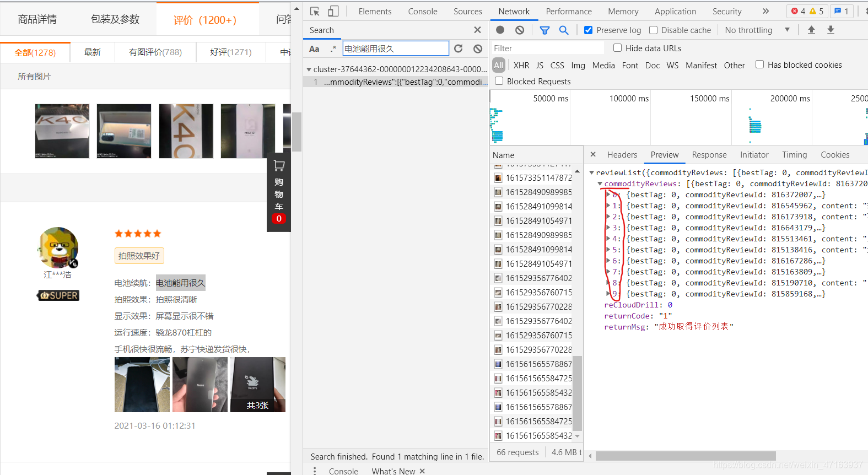Clear the search query icon
The width and height of the screenshot is (868, 475).
(x=478, y=49)
